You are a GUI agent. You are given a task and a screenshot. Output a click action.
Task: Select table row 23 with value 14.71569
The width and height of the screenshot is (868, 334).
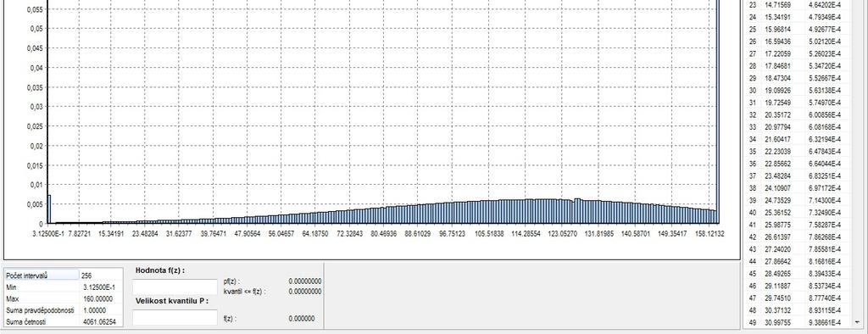click(x=797, y=5)
